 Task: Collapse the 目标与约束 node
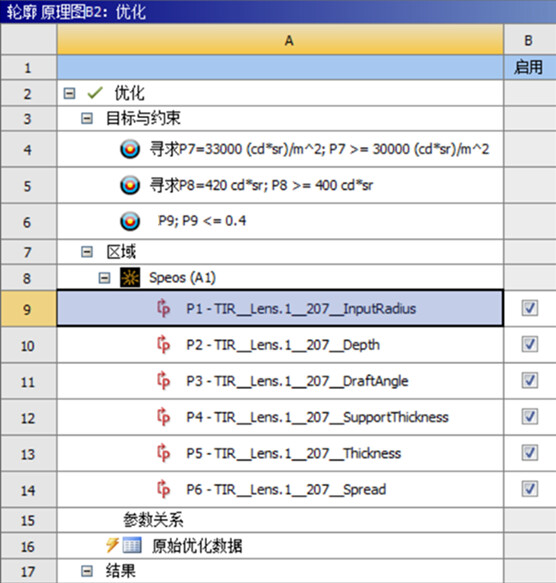(x=87, y=119)
